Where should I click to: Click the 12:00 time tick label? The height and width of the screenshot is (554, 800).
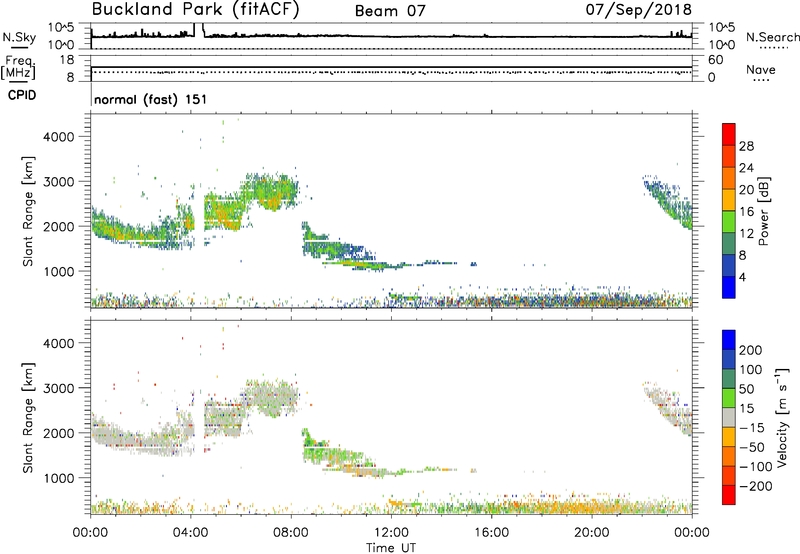tap(391, 533)
